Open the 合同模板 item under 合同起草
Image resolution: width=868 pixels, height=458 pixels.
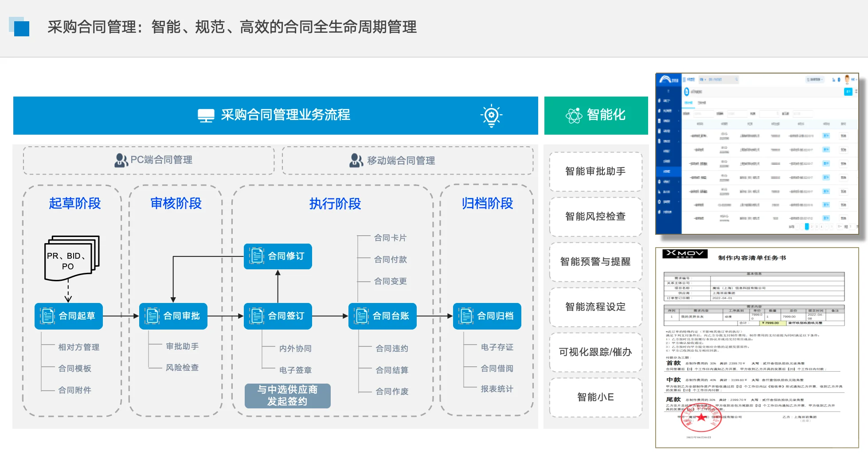point(74,368)
